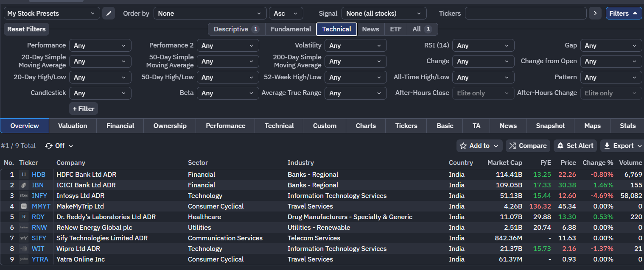The width and height of the screenshot is (644, 270).
Task: Open the Order by None dropdown
Action: pos(210,13)
